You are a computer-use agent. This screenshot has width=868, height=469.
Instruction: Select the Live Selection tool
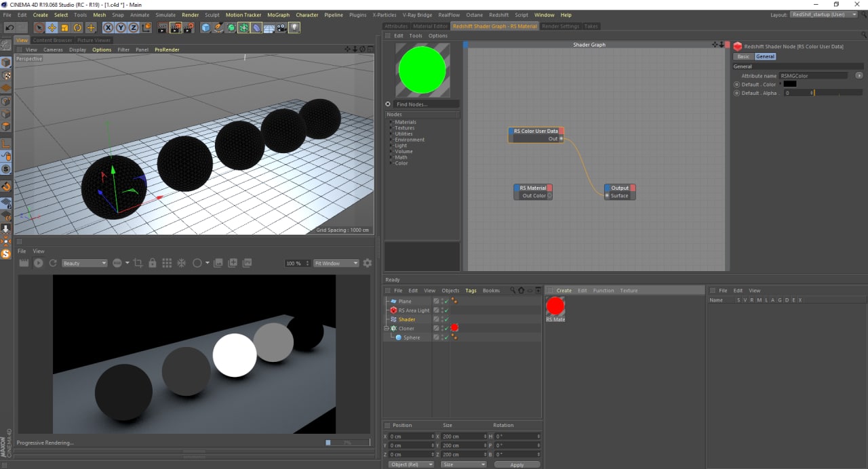coord(39,28)
